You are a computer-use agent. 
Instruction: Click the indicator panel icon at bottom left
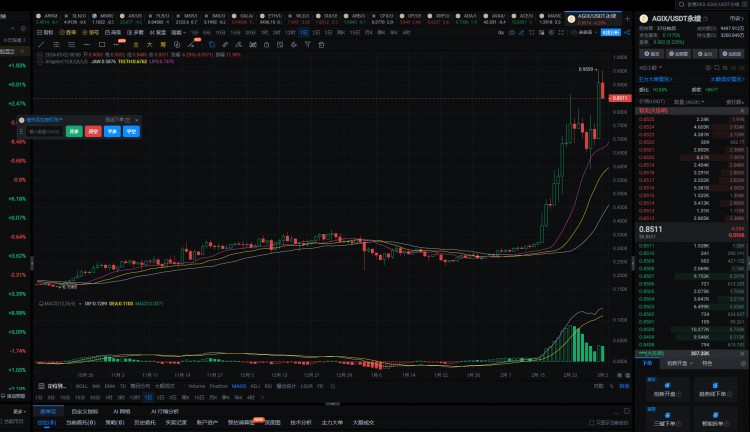coord(42,386)
